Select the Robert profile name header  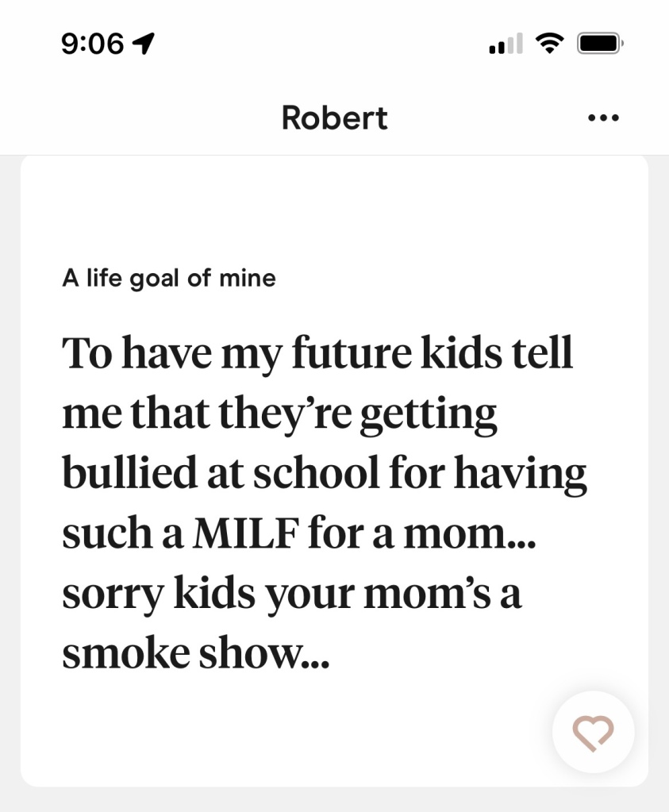click(335, 118)
